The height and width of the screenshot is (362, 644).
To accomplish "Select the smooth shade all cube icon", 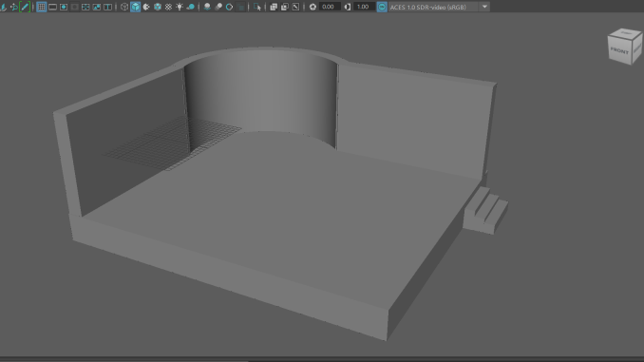I will coord(136,7).
